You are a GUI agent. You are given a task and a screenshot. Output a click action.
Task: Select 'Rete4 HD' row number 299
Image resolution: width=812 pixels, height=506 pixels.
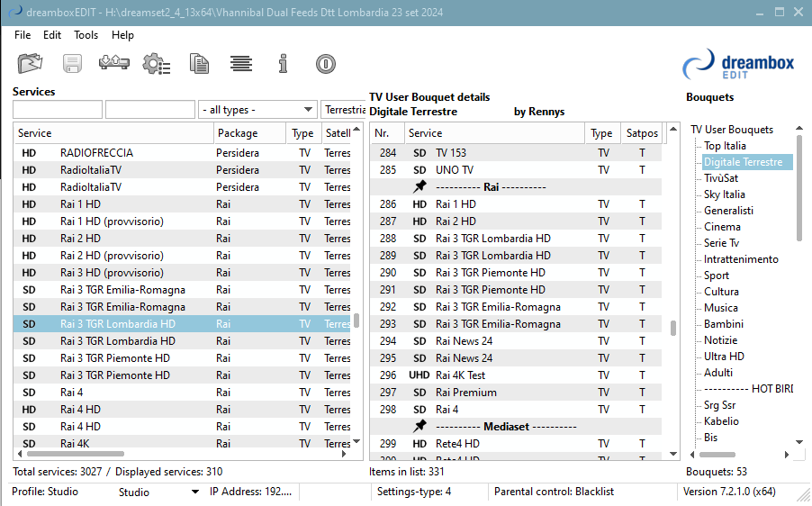[516, 443]
